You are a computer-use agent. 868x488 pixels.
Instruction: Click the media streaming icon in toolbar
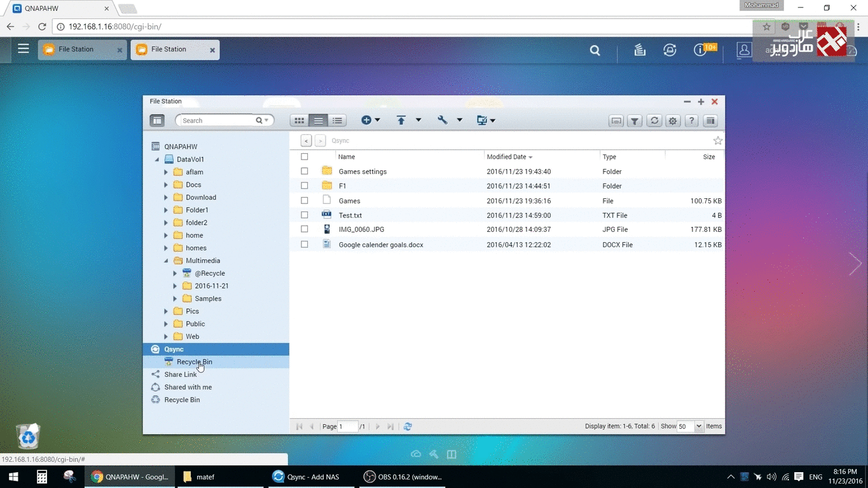coord(616,121)
